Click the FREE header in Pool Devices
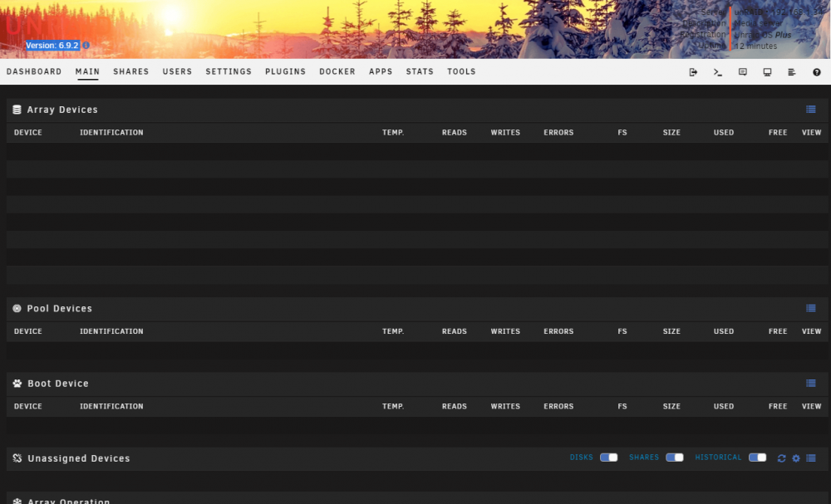The image size is (831, 504). 778,331
